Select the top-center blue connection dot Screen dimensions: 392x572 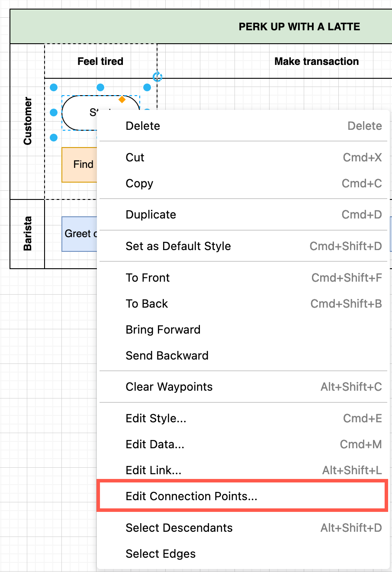tap(101, 87)
